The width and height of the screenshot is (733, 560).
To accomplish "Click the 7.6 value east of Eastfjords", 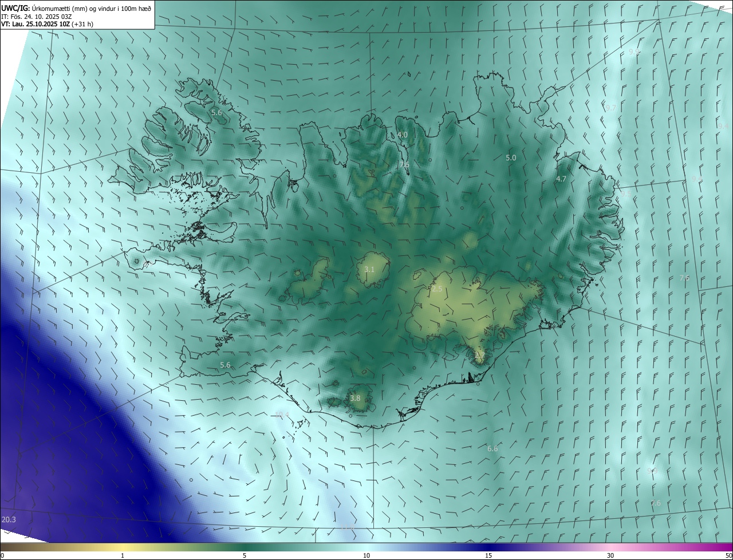I will [x=684, y=278].
